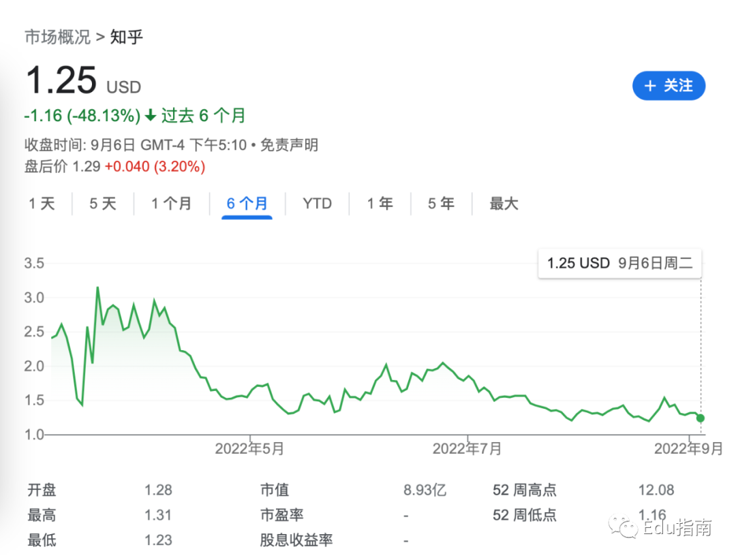Switch to the 最大 range tab
This screenshot has height=560, width=736.
coord(504,204)
